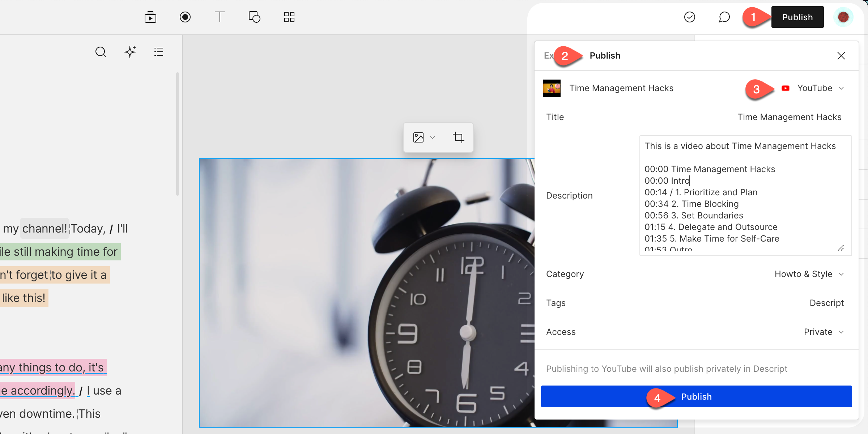
Task: Open the user profile avatar
Action: point(843,17)
